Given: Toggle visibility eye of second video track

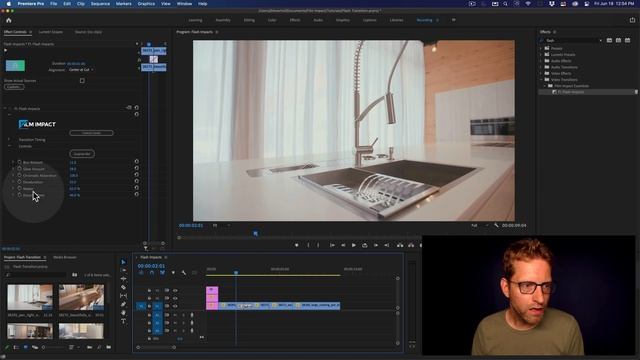Looking at the screenshot, I should tap(175, 298).
